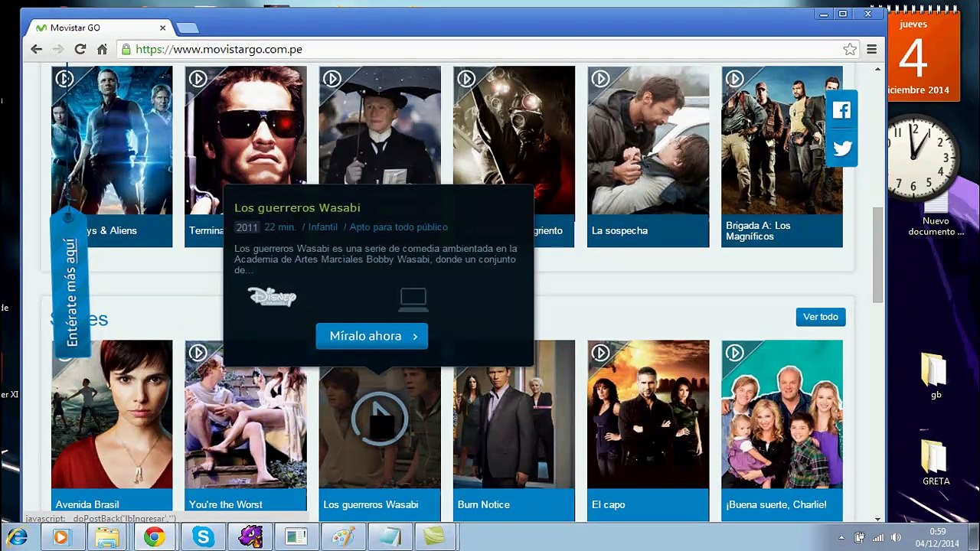The image size is (980, 551).
Task: Click play badge on ¡Buena suerte, Charlie! poster
Action: (x=735, y=352)
